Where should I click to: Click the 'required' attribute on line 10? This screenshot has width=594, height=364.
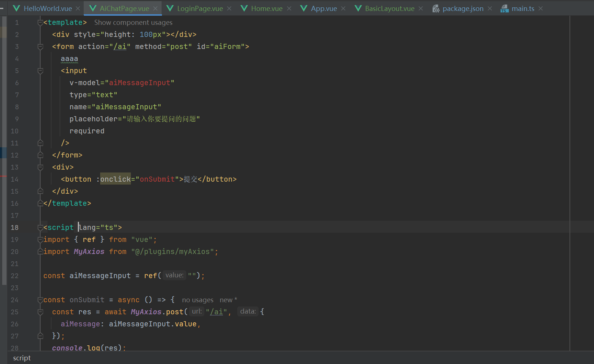pyautogui.click(x=87, y=131)
